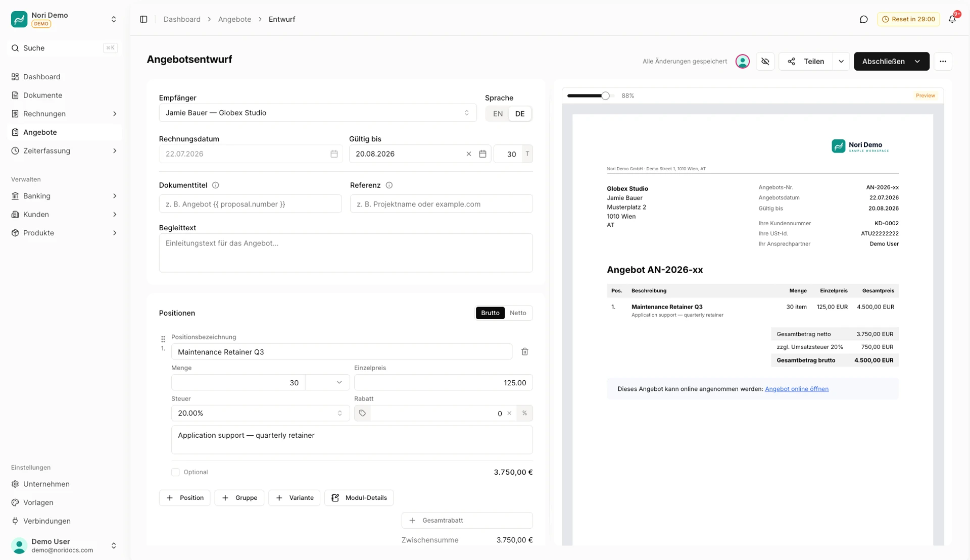The image size is (970, 560).
Task: Open the chat messages icon
Action: 863,19
